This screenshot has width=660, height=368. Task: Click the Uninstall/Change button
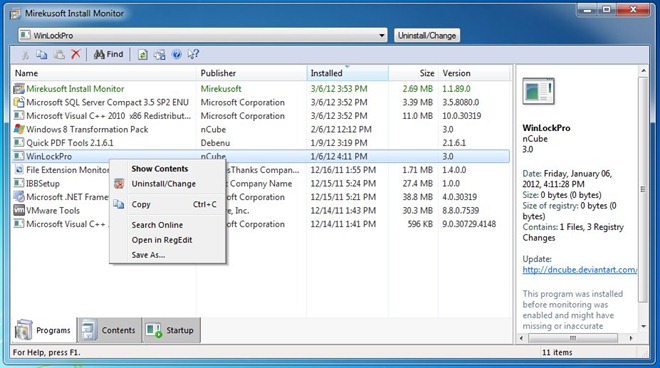[427, 35]
